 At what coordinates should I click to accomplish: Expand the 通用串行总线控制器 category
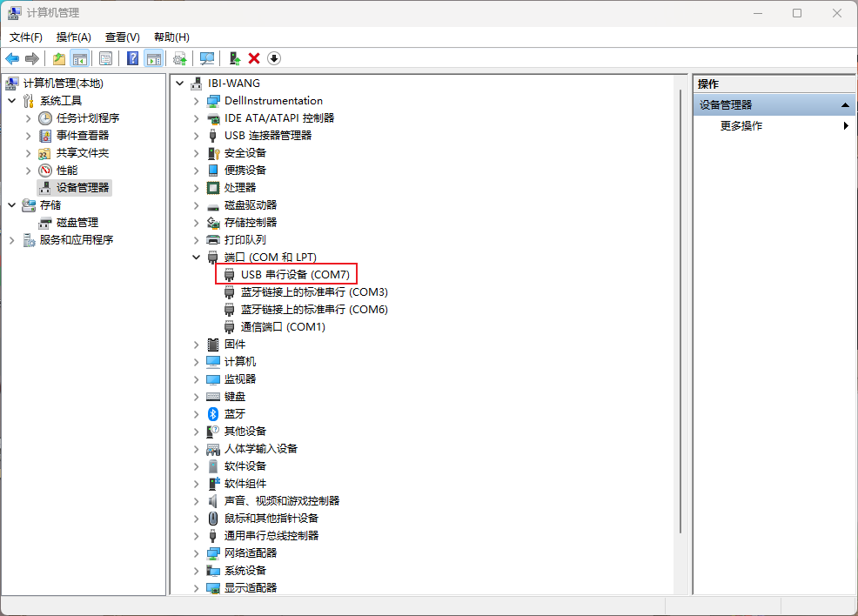pyautogui.click(x=196, y=536)
